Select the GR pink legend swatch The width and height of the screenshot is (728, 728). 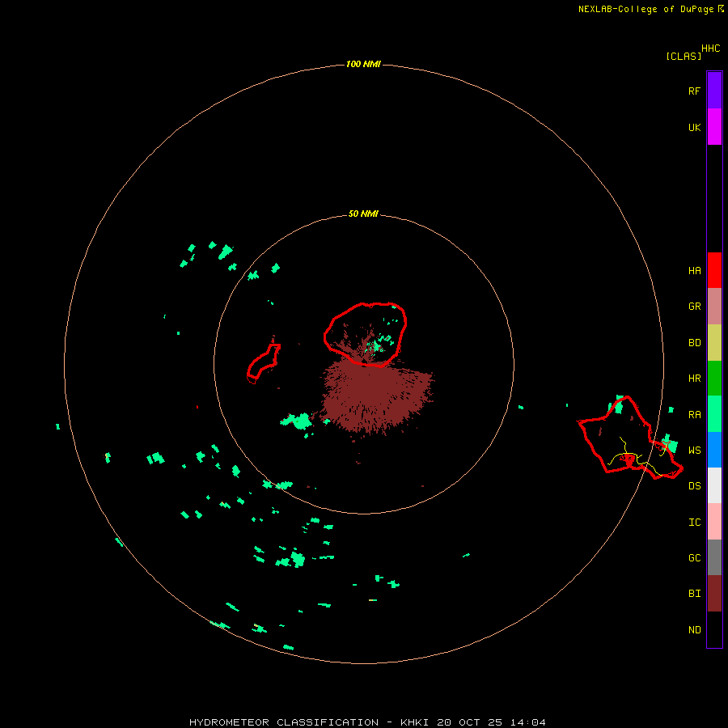714,307
